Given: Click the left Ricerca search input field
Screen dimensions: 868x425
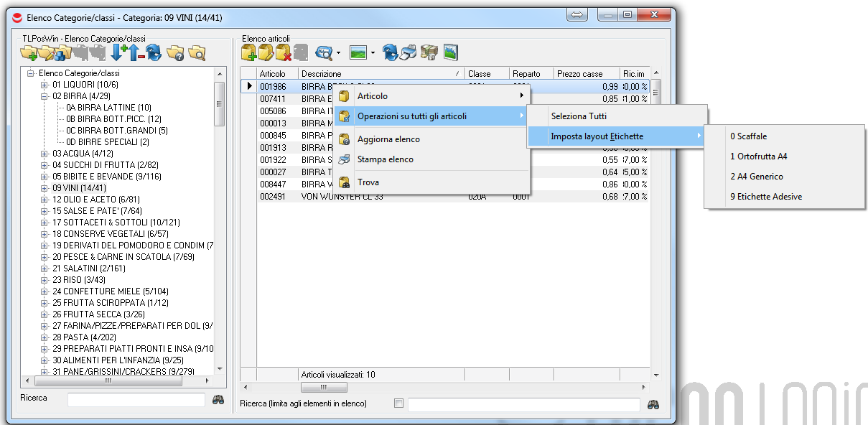Looking at the screenshot, I should [x=136, y=399].
